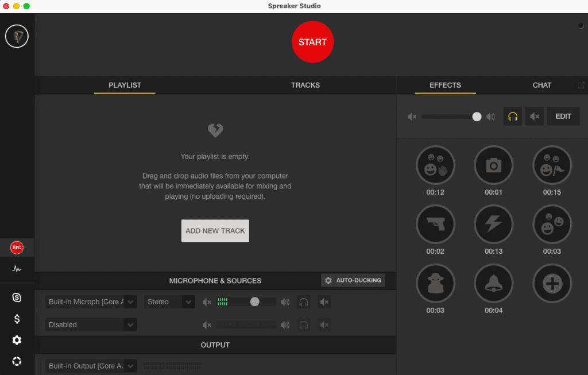The width and height of the screenshot is (588, 375).
Task: Enable headphone monitoring on the microphone channel
Action: [x=303, y=301]
